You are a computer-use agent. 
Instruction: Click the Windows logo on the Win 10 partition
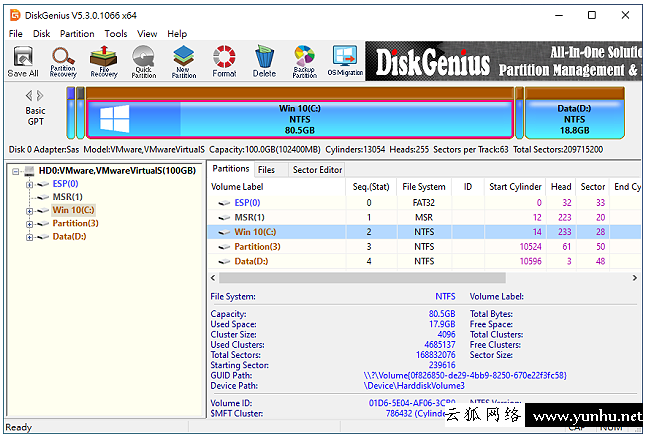115,119
